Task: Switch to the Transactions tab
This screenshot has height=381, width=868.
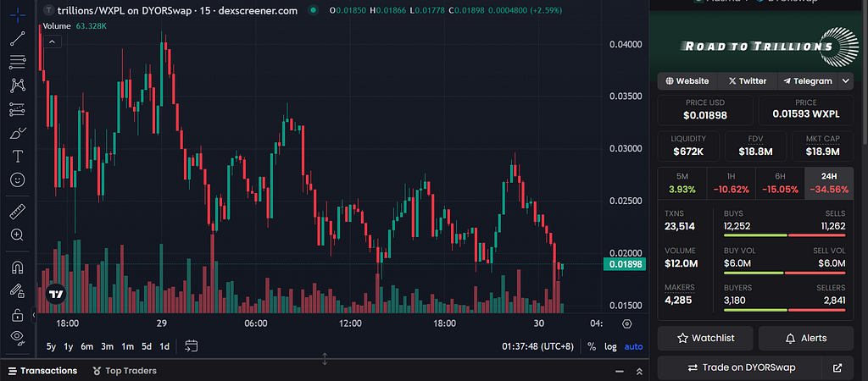Action: coord(42,371)
